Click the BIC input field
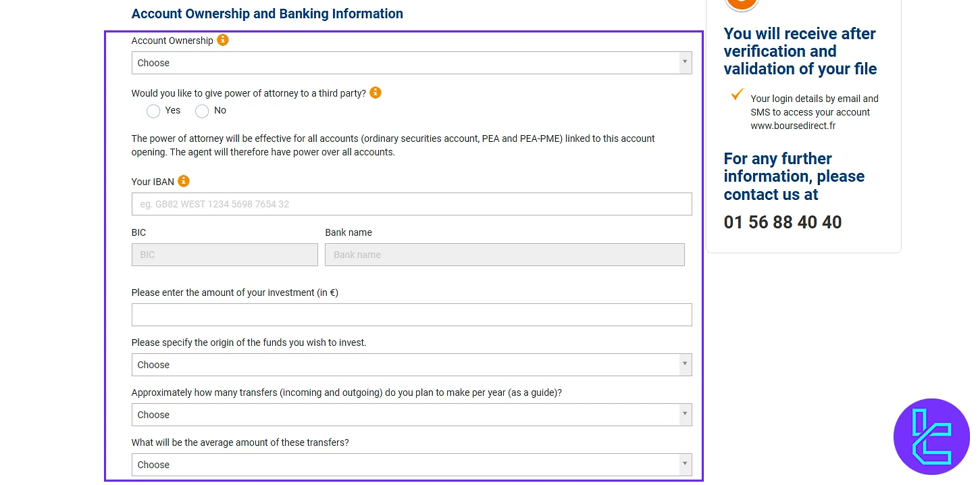980x485 pixels. tap(224, 255)
